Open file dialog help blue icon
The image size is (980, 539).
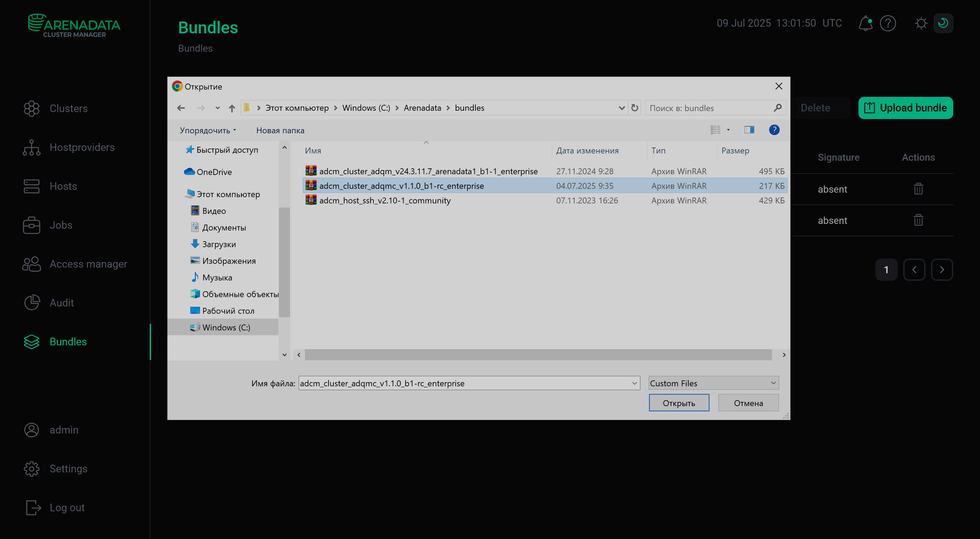[x=774, y=130]
